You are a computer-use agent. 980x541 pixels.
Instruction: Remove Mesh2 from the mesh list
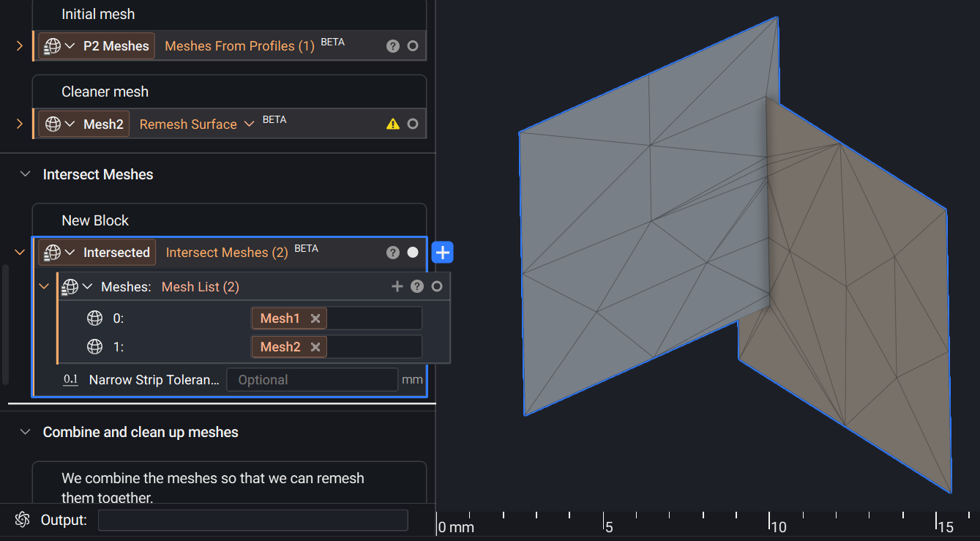tap(315, 347)
